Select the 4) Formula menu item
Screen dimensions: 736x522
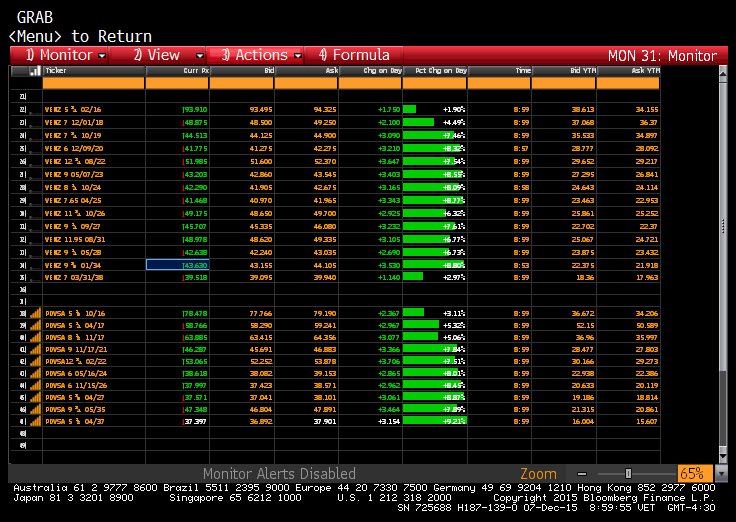point(354,55)
